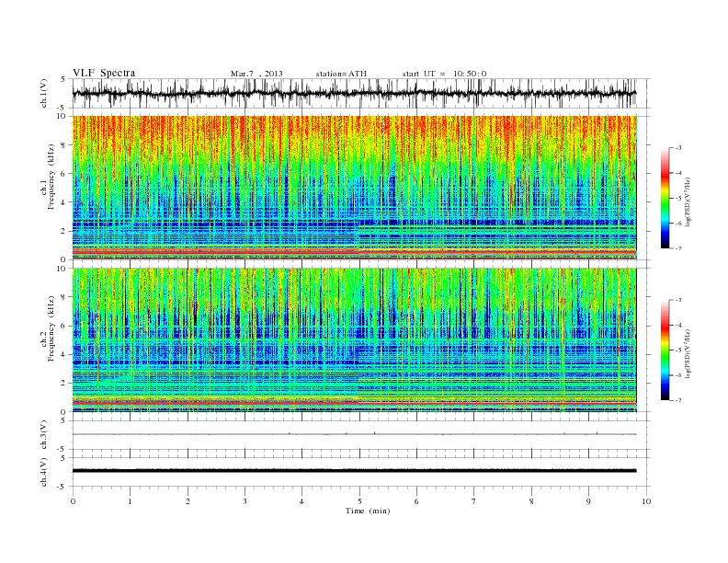Click time axis tick label '1'

click(x=130, y=501)
